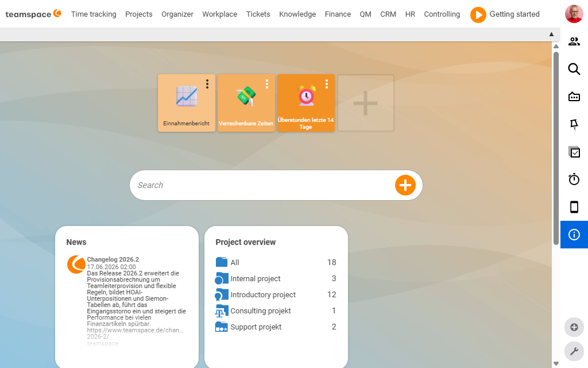Open the tasks checklist icon in sidebar
Screen dimensions: 588x368
pos(574,152)
